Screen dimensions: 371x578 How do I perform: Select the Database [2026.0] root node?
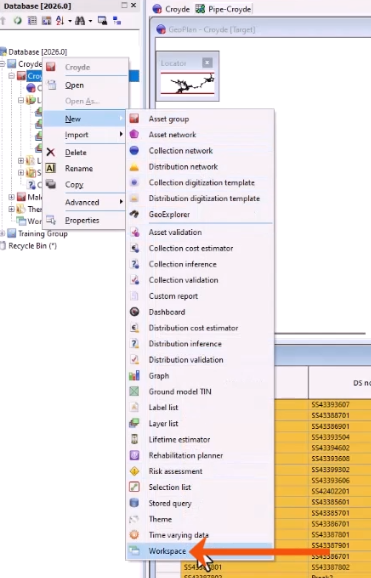pyautogui.click(x=38, y=52)
